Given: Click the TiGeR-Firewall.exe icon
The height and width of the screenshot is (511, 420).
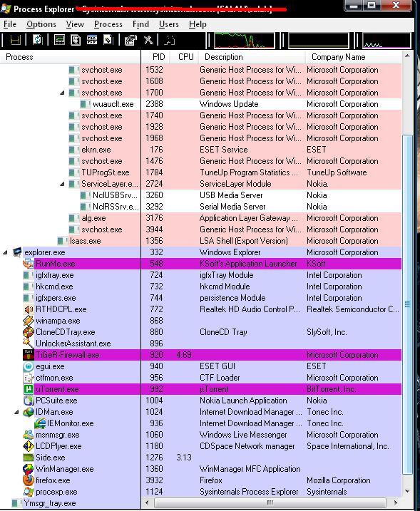Looking at the screenshot, I should point(29,355).
